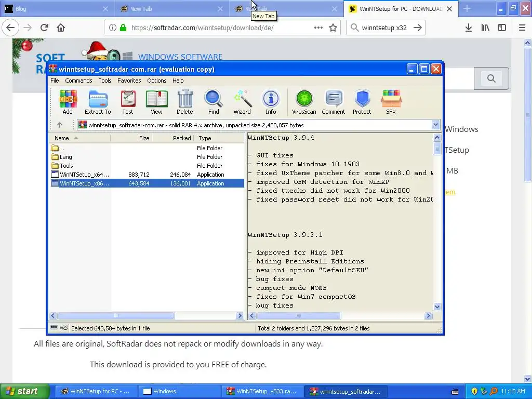Toggle the Firefox sidebar icon

[x=502, y=28]
